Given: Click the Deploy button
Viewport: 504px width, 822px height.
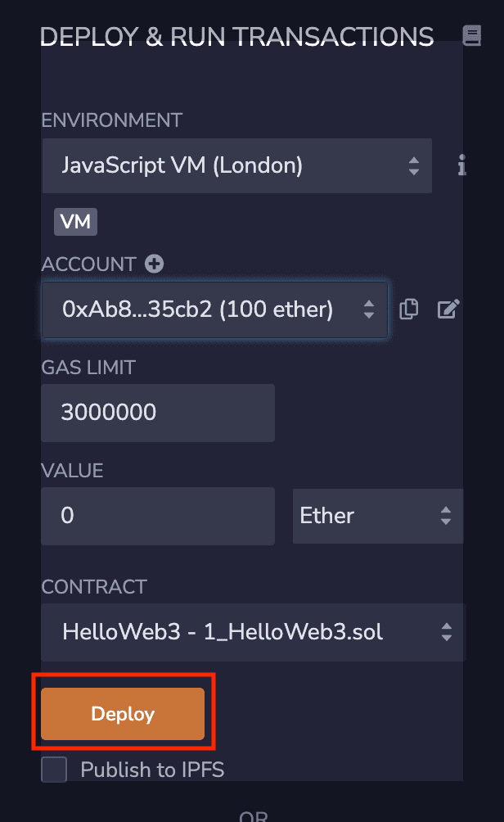Looking at the screenshot, I should tap(123, 713).
